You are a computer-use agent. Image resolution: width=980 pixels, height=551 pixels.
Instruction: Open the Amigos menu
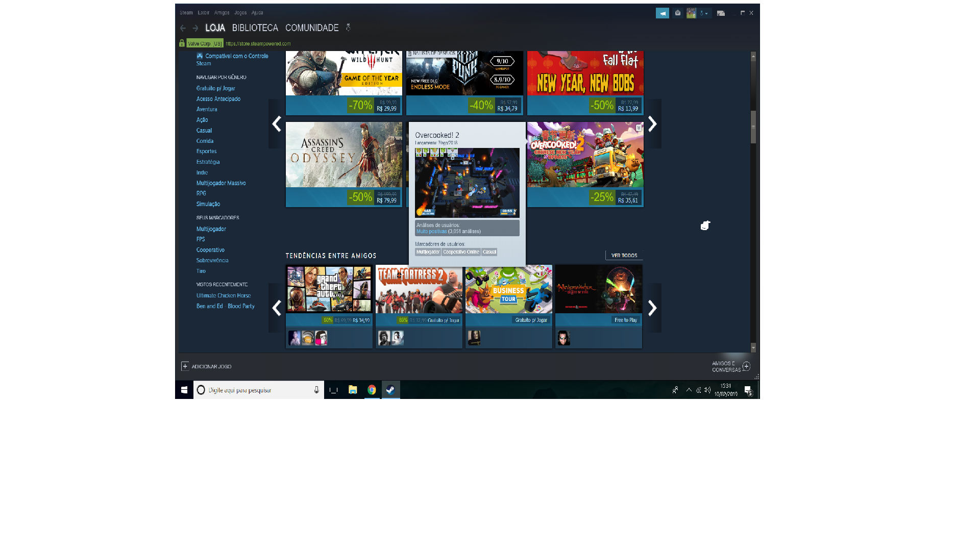pyautogui.click(x=222, y=13)
